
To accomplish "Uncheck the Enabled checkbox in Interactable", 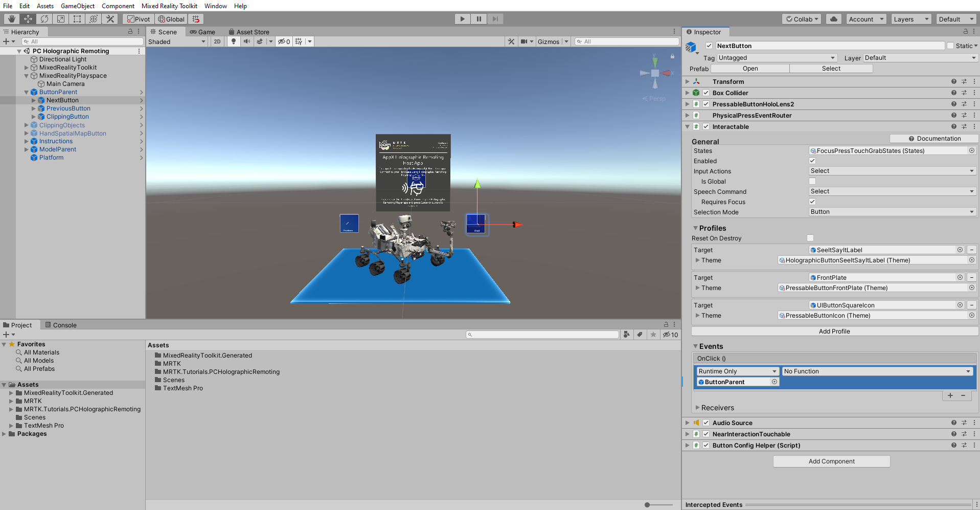I will tap(812, 161).
